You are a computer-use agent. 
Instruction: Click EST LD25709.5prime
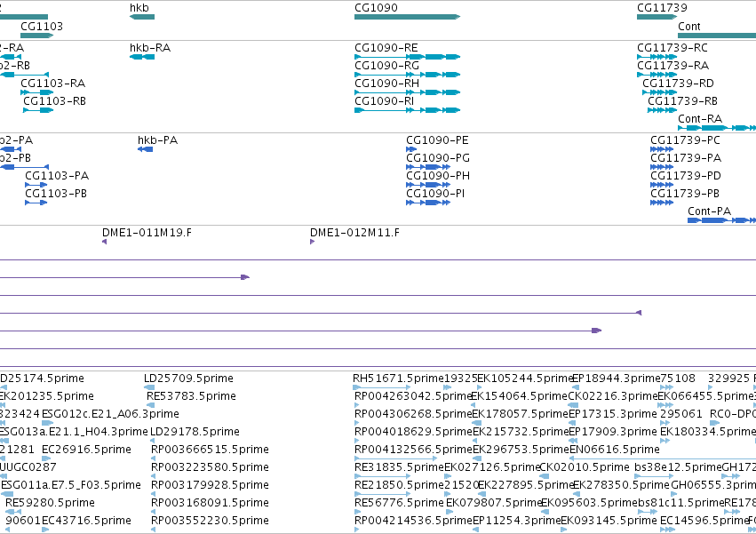click(x=149, y=387)
